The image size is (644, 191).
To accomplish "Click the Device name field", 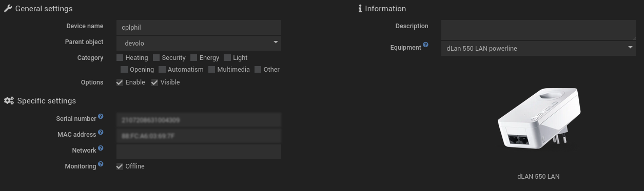I will 199,27.
